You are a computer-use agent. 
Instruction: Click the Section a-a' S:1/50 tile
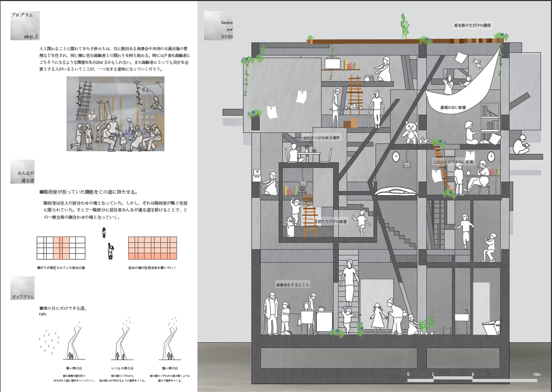coord(219,26)
